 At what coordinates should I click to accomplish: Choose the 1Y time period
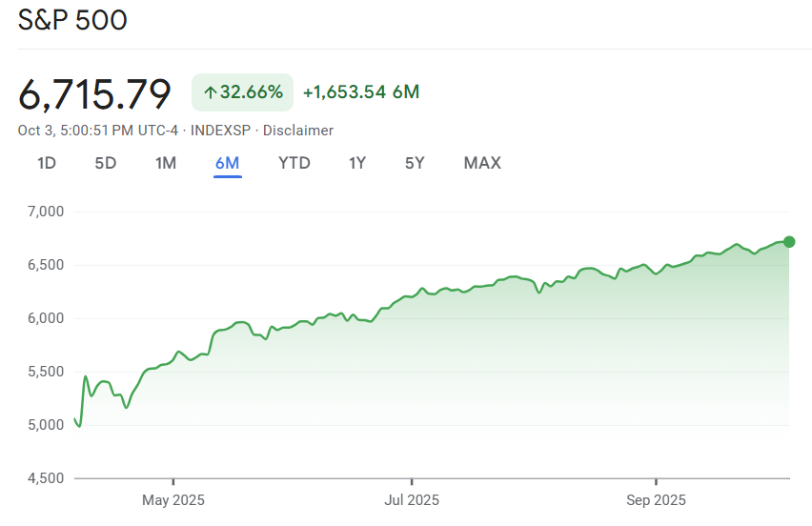click(357, 163)
